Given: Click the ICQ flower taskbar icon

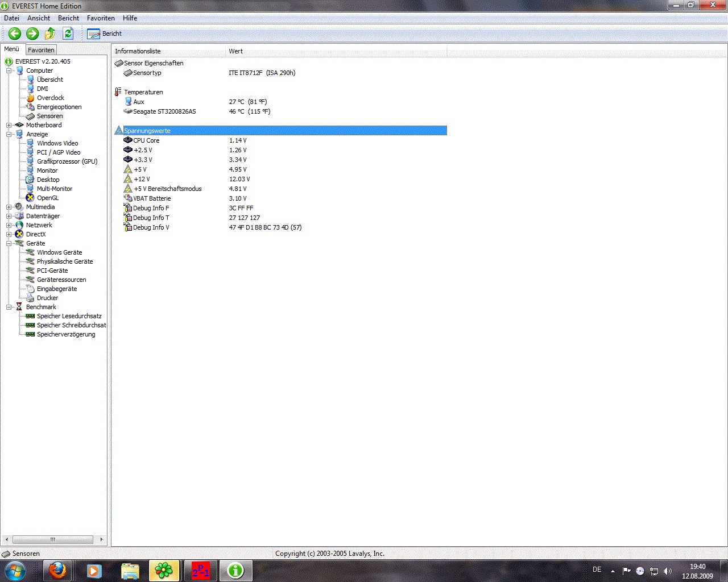Looking at the screenshot, I should pyautogui.click(x=164, y=570).
